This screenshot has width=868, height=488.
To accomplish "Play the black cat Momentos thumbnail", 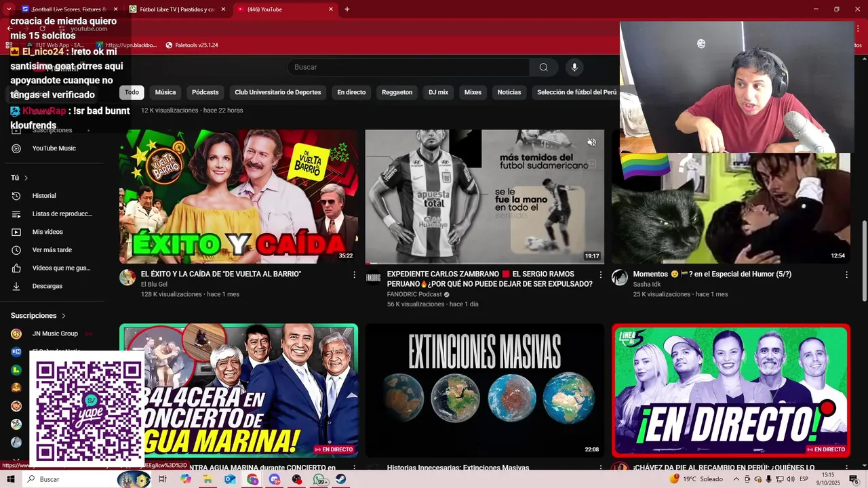I will pyautogui.click(x=731, y=209).
